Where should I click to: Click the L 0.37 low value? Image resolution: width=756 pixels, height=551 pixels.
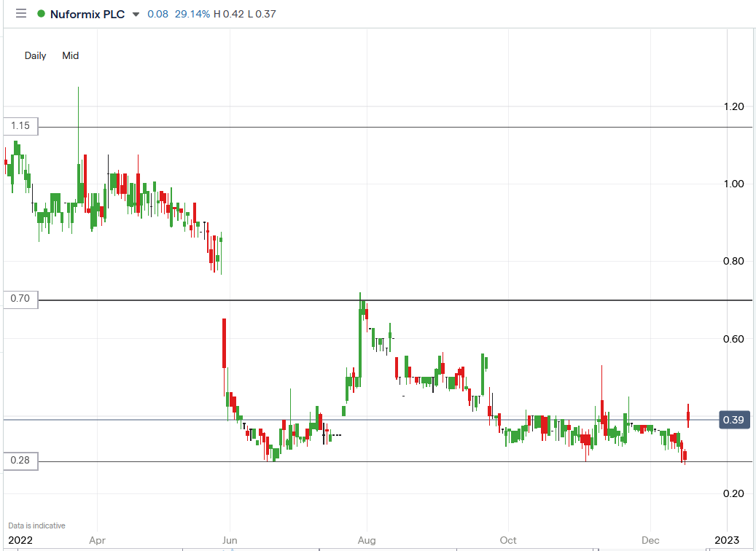click(262, 14)
